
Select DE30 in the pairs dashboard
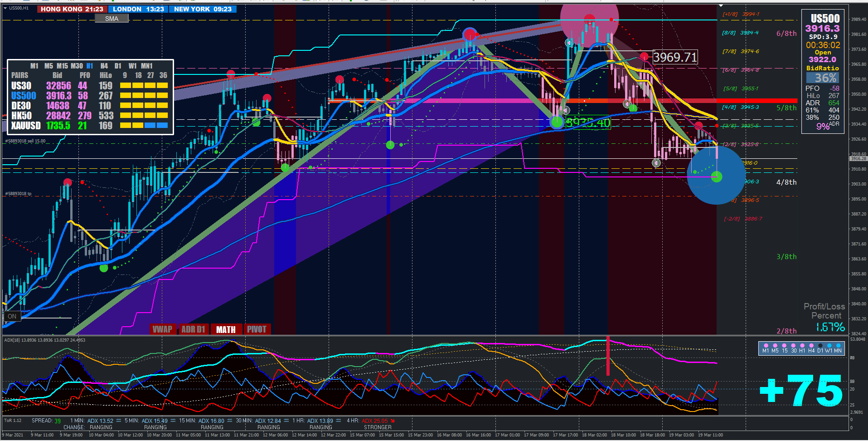pyautogui.click(x=21, y=106)
